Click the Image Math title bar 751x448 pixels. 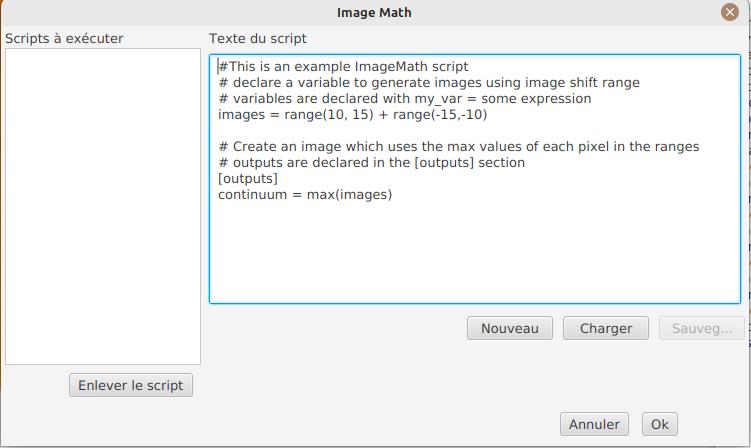[375, 13]
